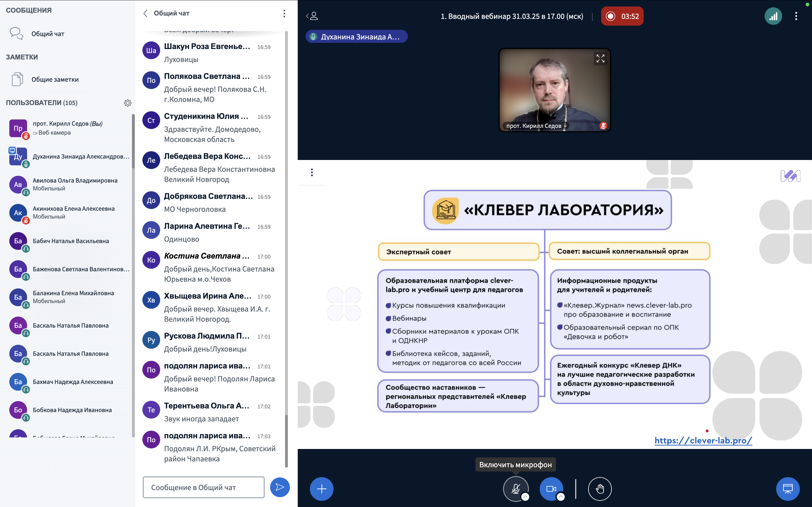
Task: Open webcam device options arrow
Action: (561, 497)
